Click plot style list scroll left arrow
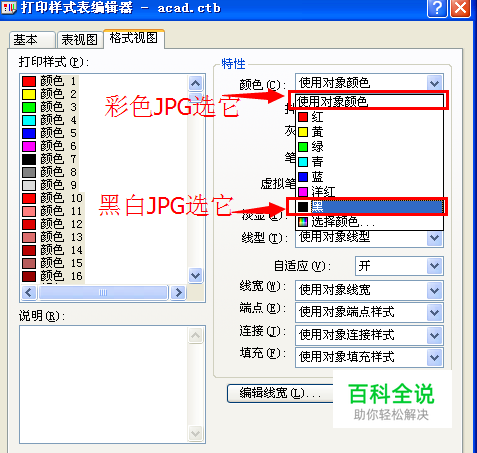This screenshot has width=477, height=453. [29, 293]
